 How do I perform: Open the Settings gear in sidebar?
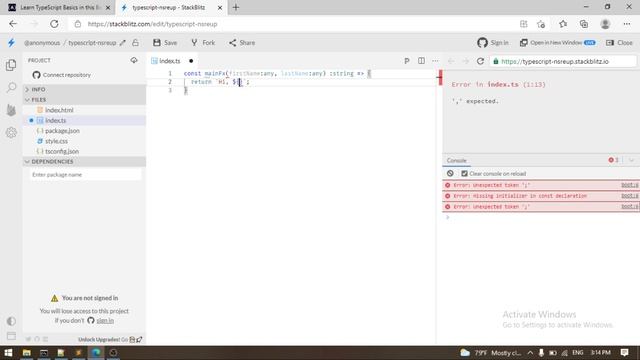pos(11,132)
